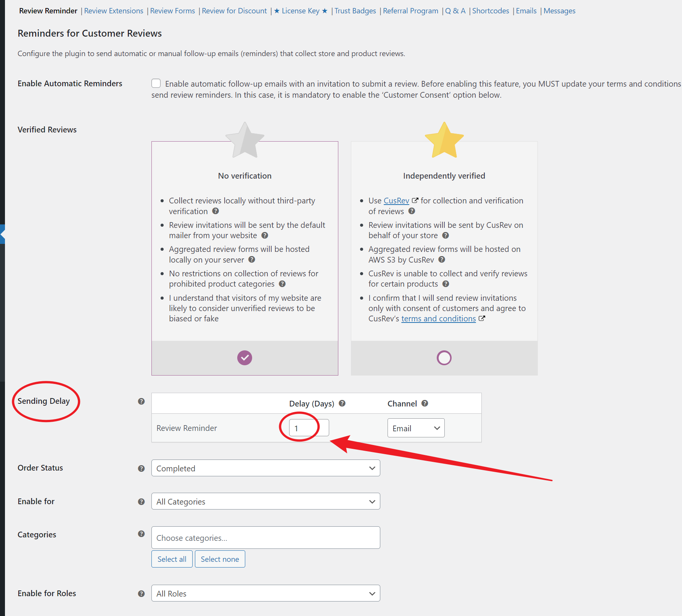Open the Review for Discount tab
Screen dimensions: 682x616
234,11
